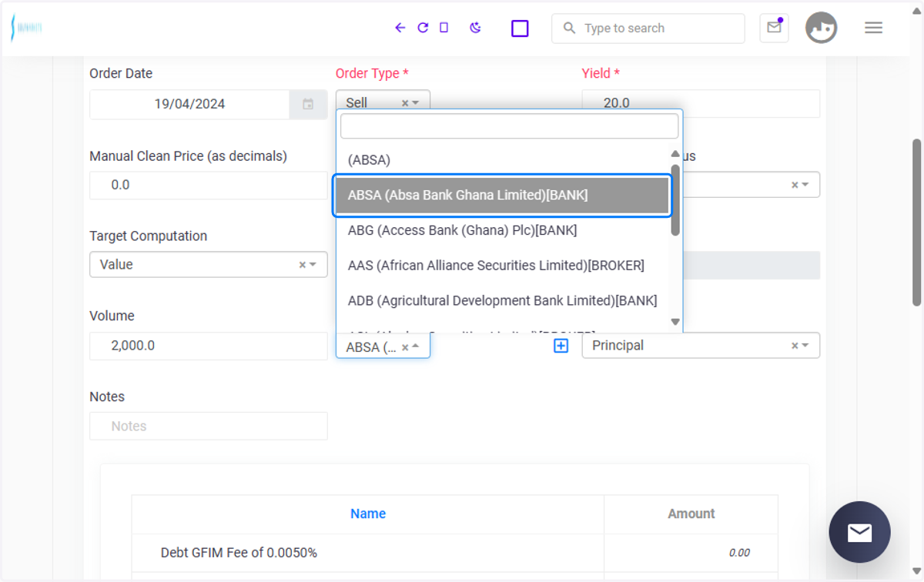
Task: Click the Volume input 2,000.0
Action: [209, 346]
